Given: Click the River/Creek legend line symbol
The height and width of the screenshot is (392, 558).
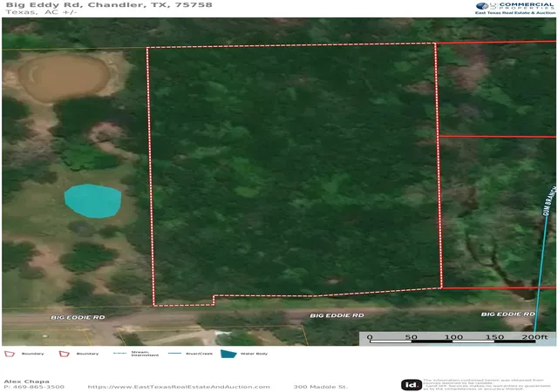Looking at the screenshot, I should click(174, 353).
